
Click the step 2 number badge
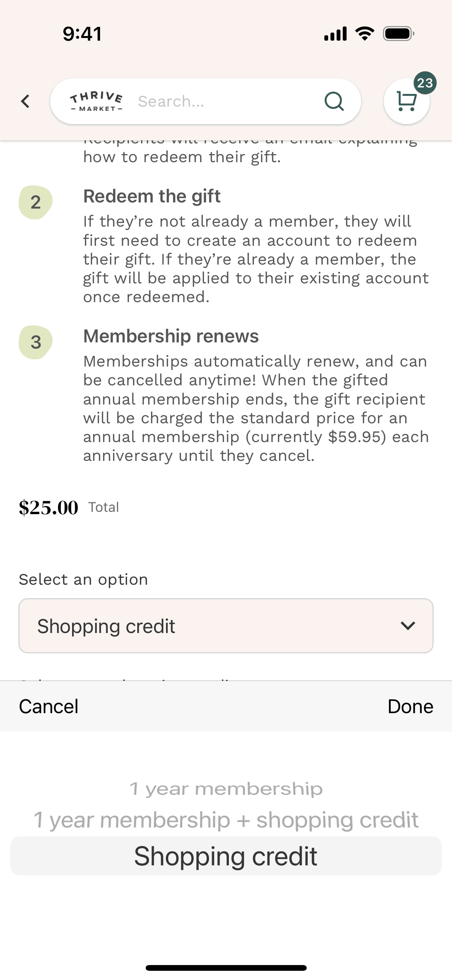click(36, 202)
